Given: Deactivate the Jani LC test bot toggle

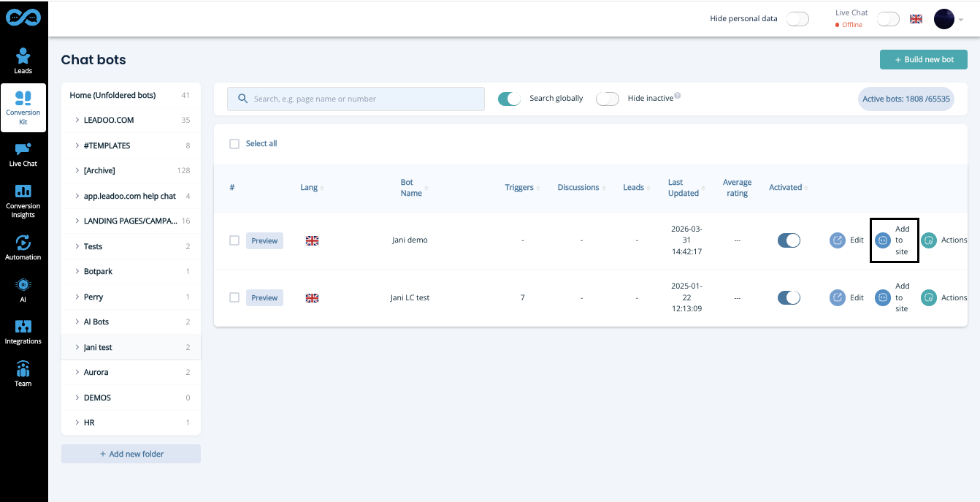Looking at the screenshot, I should click(x=789, y=297).
